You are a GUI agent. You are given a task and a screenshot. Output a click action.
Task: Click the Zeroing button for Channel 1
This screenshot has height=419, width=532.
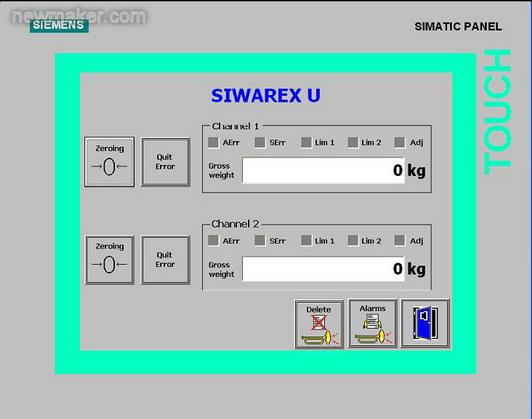pyautogui.click(x=109, y=162)
